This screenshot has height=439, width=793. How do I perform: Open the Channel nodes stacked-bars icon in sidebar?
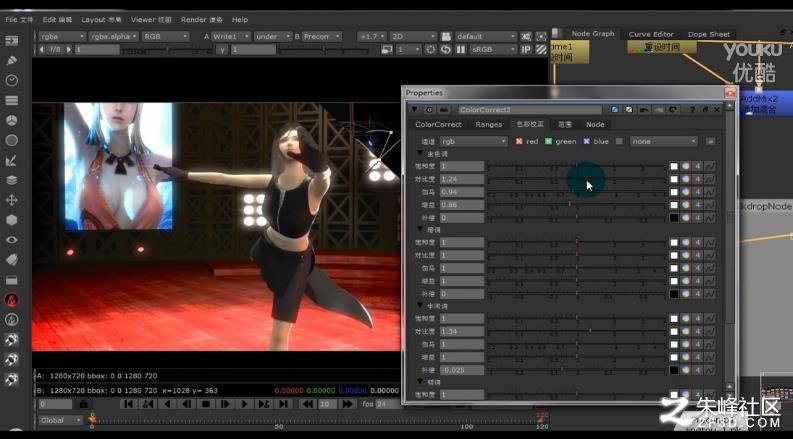[x=12, y=100]
